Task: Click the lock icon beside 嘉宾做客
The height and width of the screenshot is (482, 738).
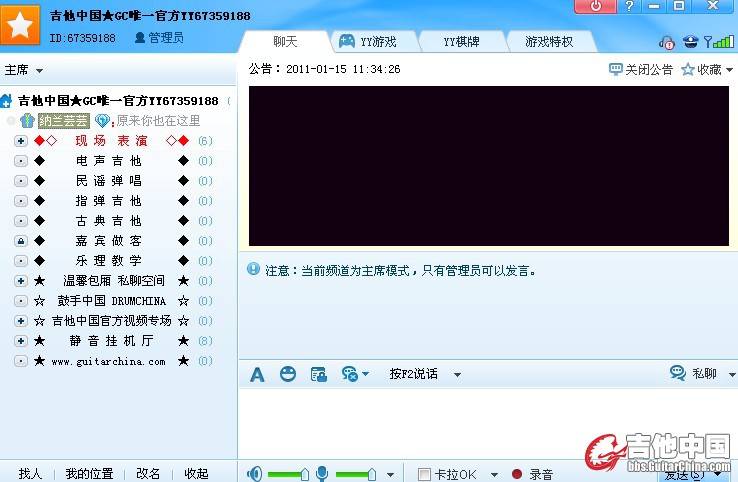Action: [21, 241]
